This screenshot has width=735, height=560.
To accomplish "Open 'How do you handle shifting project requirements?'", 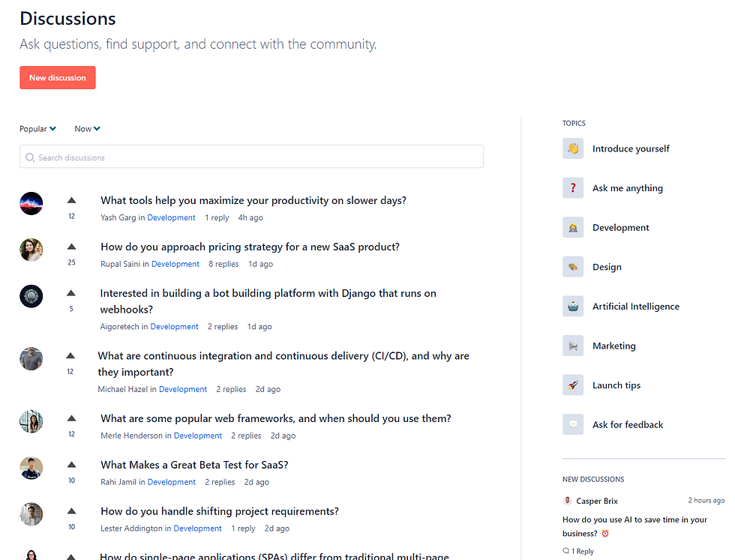I will [x=219, y=511].
